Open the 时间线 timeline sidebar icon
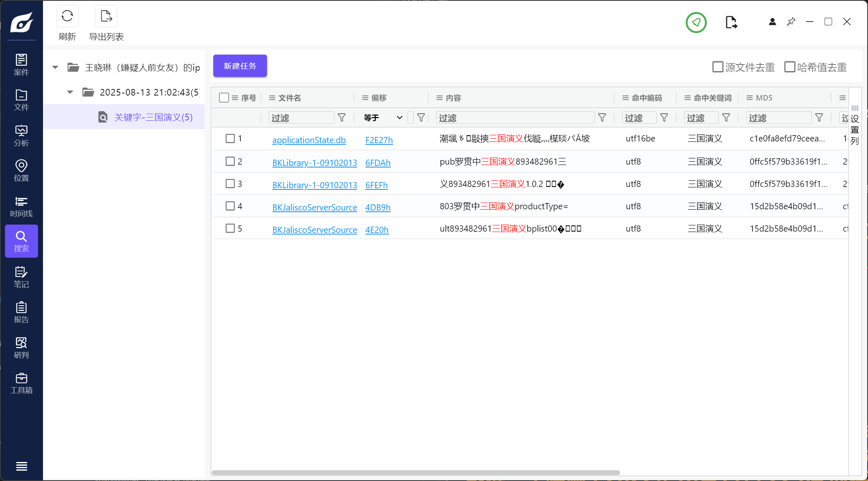This screenshot has width=868, height=481. [x=21, y=206]
